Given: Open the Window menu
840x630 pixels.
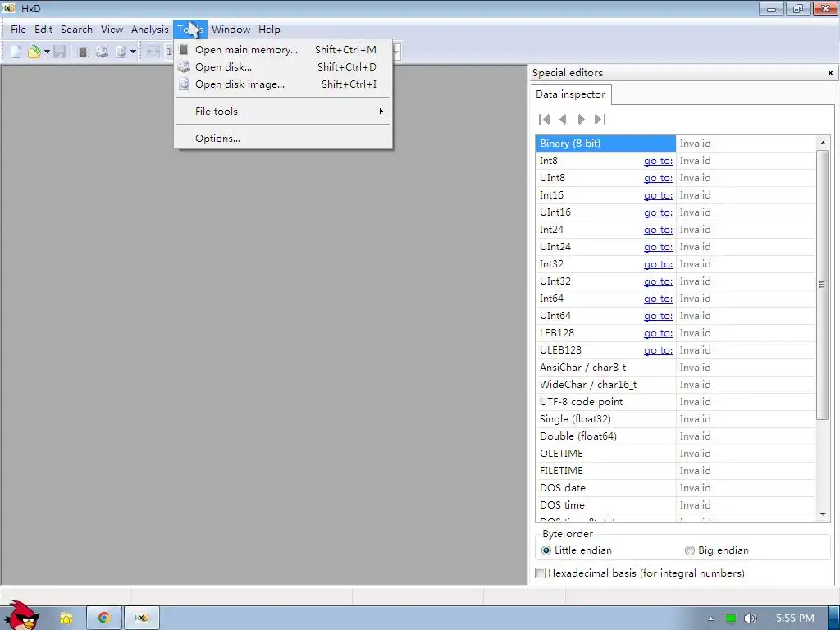Looking at the screenshot, I should [x=231, y=30].
